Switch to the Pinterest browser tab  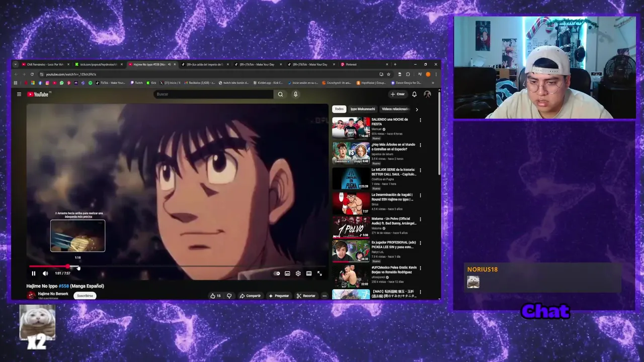pos(365,64)
